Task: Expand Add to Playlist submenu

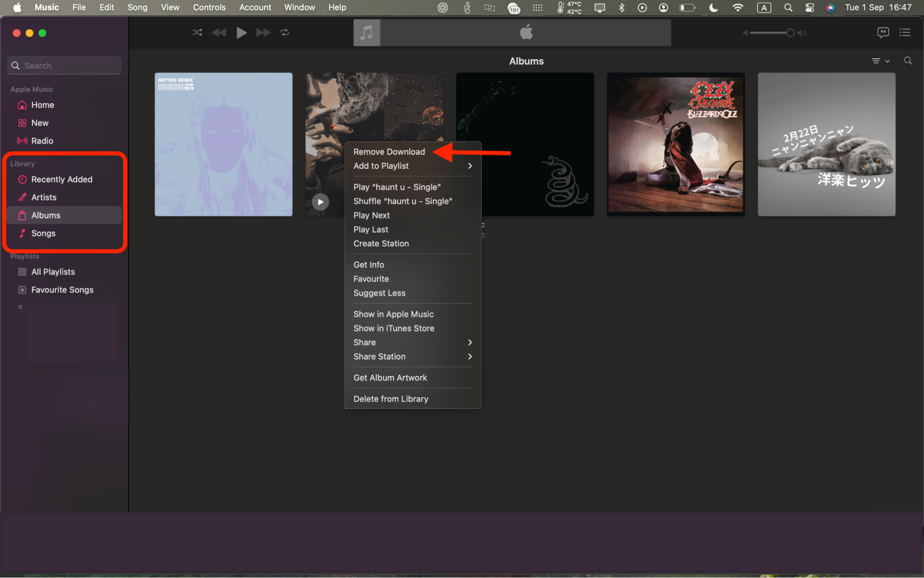Action: (413, 166)
